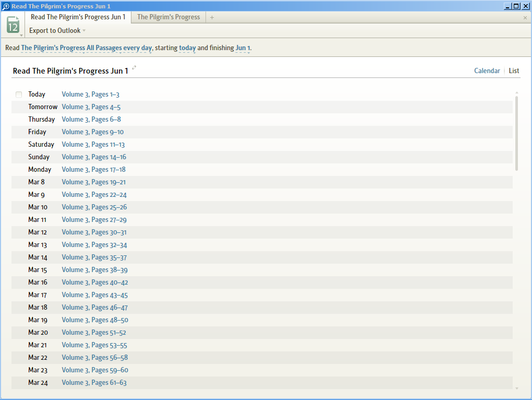Screen dimensions: 532x400
Task: Select the Thursday row label
Action: [41, 120]
